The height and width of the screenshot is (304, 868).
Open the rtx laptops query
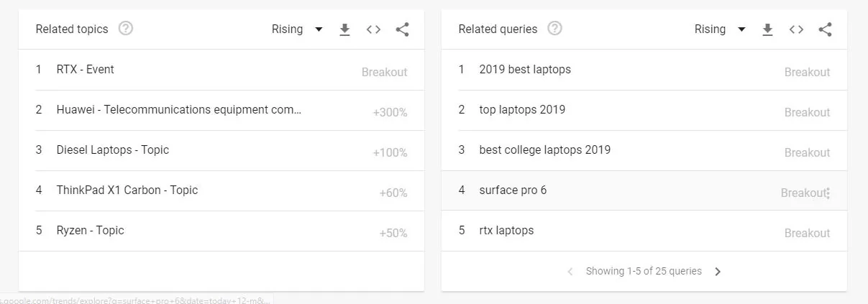coord(506,231)
